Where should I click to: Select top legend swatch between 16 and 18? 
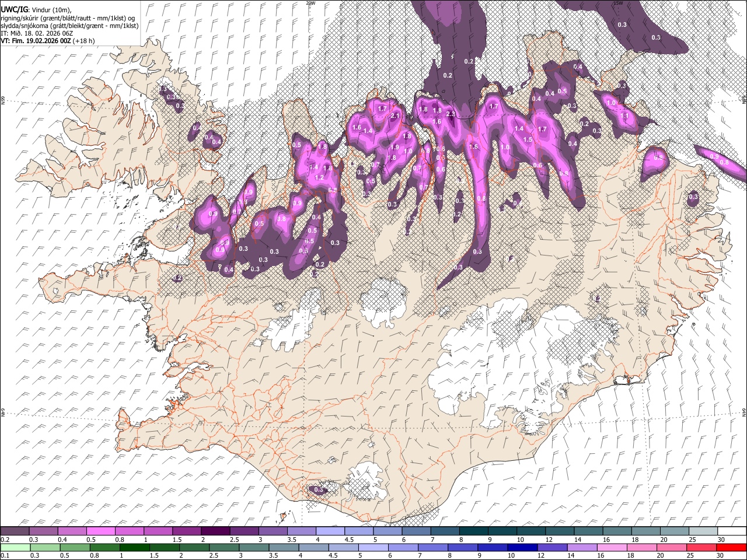pos(617,531)
